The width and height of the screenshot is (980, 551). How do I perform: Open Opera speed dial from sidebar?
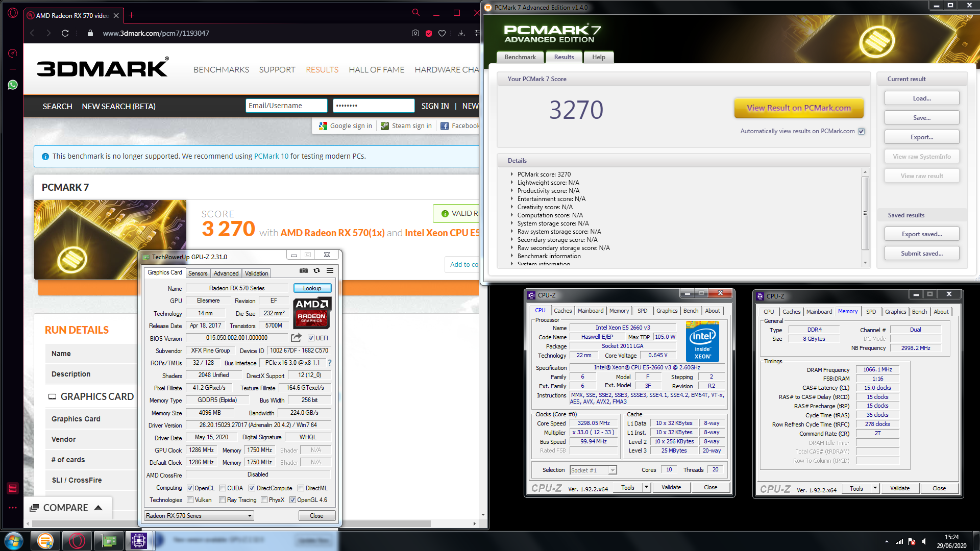pos(13,53)
